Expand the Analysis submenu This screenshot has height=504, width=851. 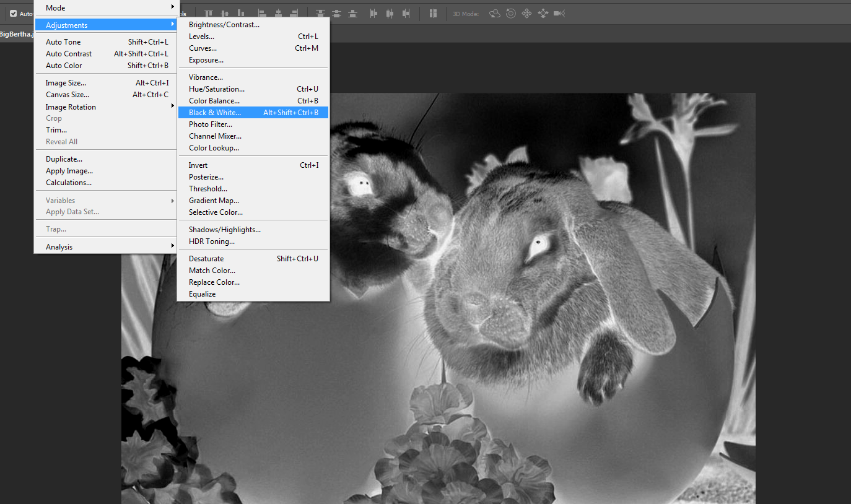(x=105, y=246)
